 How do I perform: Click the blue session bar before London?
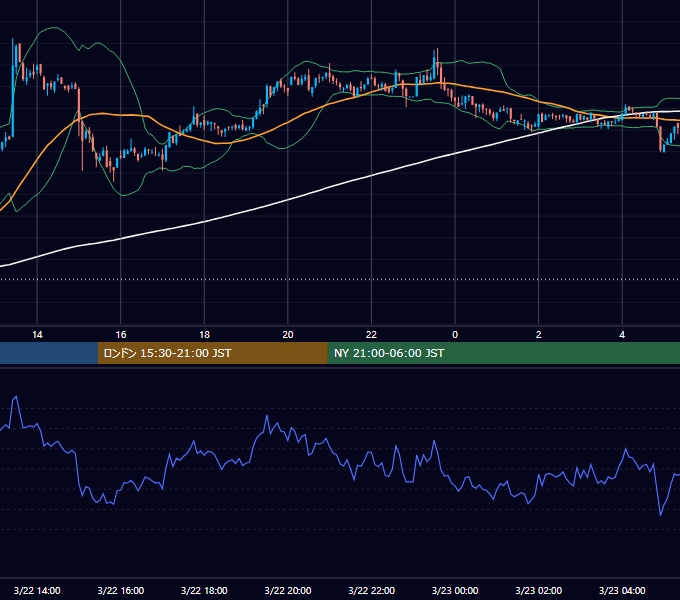click(x=49, y=353)
